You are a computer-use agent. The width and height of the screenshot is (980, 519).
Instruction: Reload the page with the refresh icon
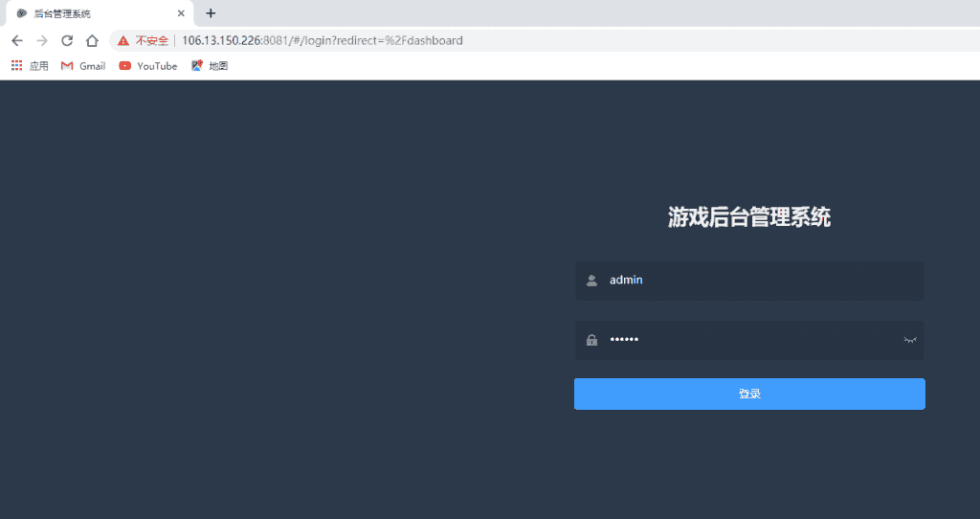(x=67, y=40)
